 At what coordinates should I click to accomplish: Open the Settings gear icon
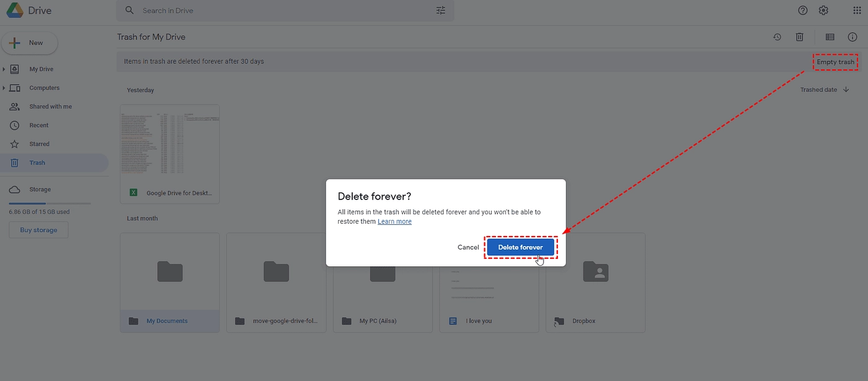coord(823,11)
